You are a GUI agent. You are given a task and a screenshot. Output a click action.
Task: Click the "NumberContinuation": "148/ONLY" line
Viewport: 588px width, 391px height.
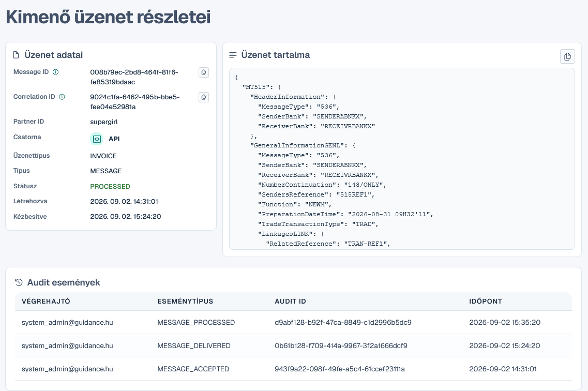click(322, 185)
